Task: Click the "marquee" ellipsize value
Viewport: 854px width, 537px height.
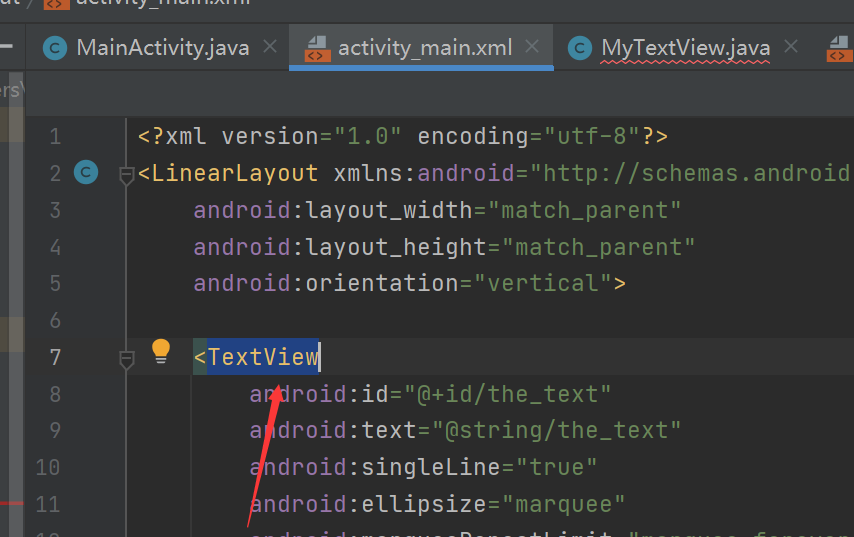Action: coord(563,504)
